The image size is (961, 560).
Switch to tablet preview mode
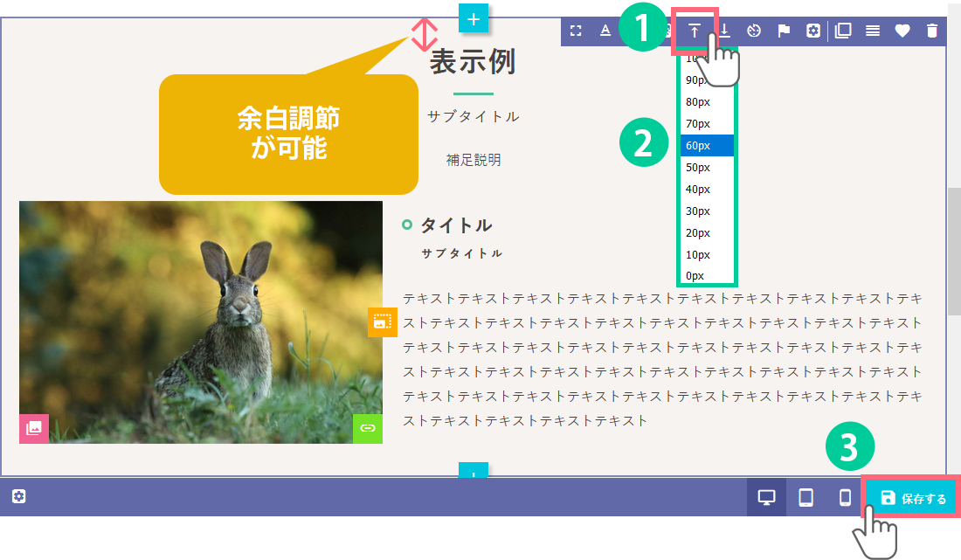pyautogui.click(x=805, y=498)
